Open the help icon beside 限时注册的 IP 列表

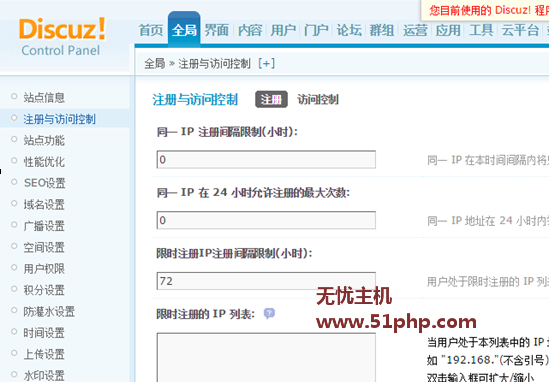pos(269,313)
